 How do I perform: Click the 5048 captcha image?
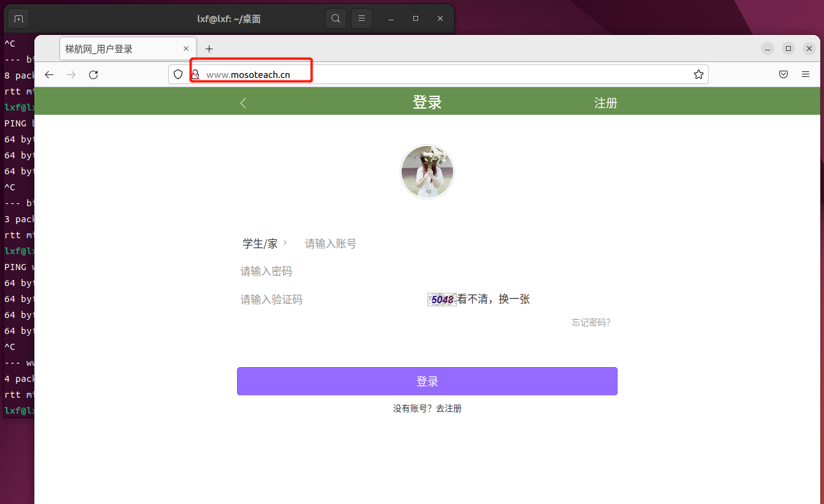[442, 300]
